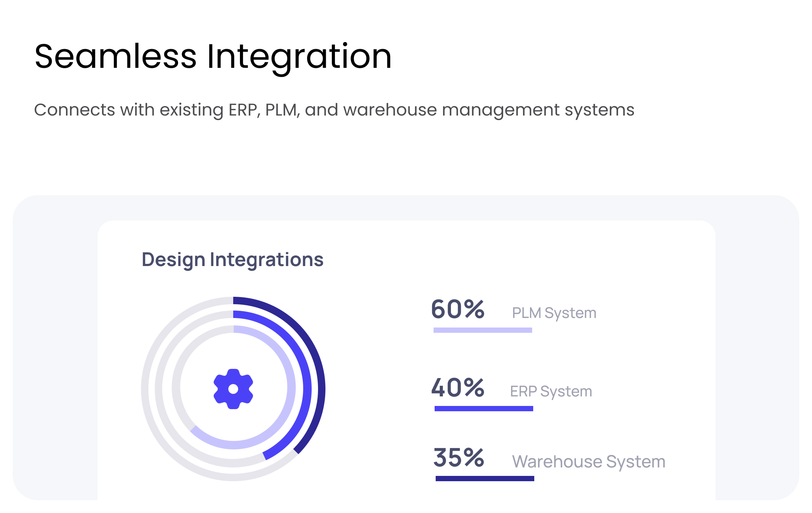Select the 35% value
The width and height of the screenshot is (812, 513).
pos(459,458)
